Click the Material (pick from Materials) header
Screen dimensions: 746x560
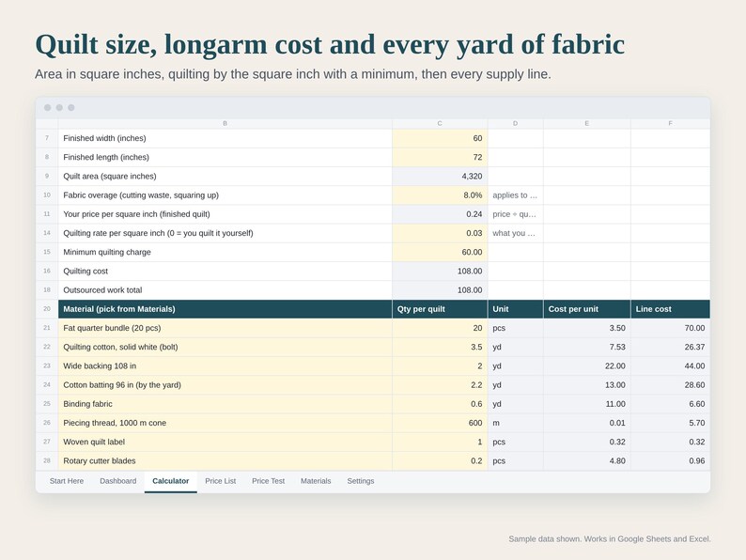coord(225,309)
